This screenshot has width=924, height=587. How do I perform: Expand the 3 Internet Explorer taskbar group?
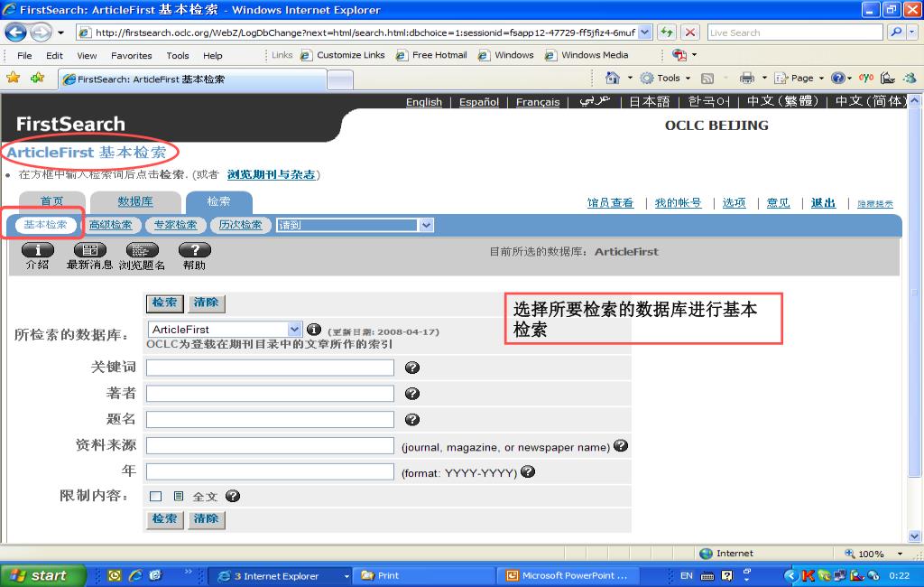(280, 576)
